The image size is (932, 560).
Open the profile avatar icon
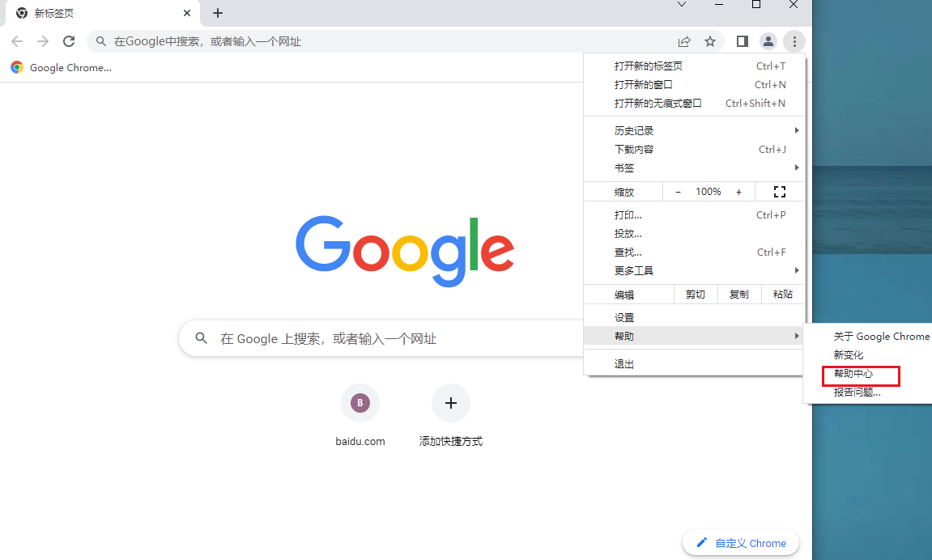click(768, 41)
